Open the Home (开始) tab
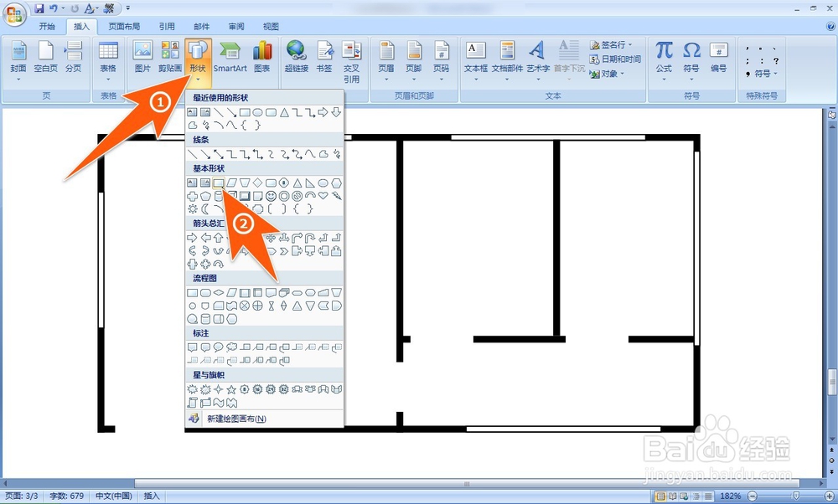The image size is (838, 504). tap(47, 26)
